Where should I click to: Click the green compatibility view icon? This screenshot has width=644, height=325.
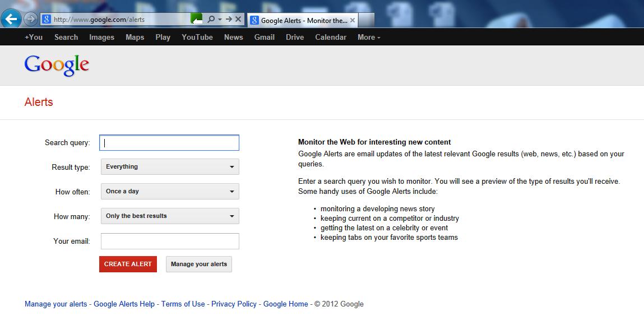click(x=197, y=19)
